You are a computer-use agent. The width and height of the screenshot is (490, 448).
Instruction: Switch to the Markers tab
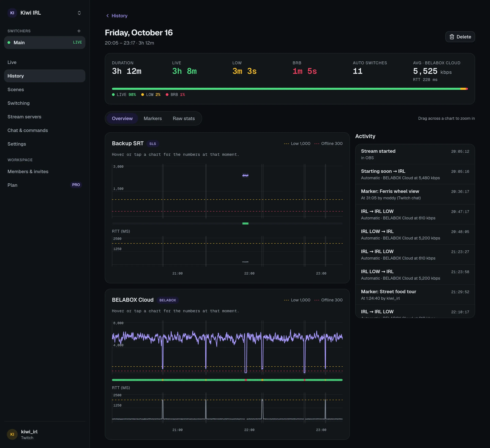point(153,118)
